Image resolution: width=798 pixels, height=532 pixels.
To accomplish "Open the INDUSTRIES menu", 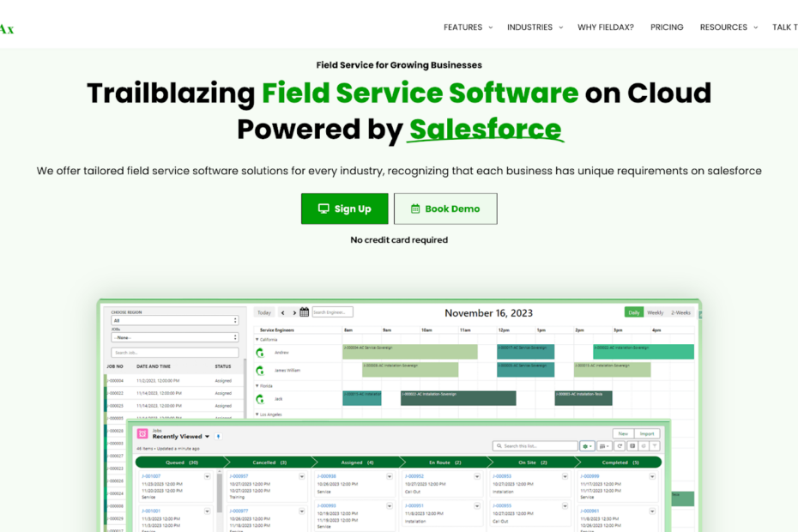I will 529,27.
